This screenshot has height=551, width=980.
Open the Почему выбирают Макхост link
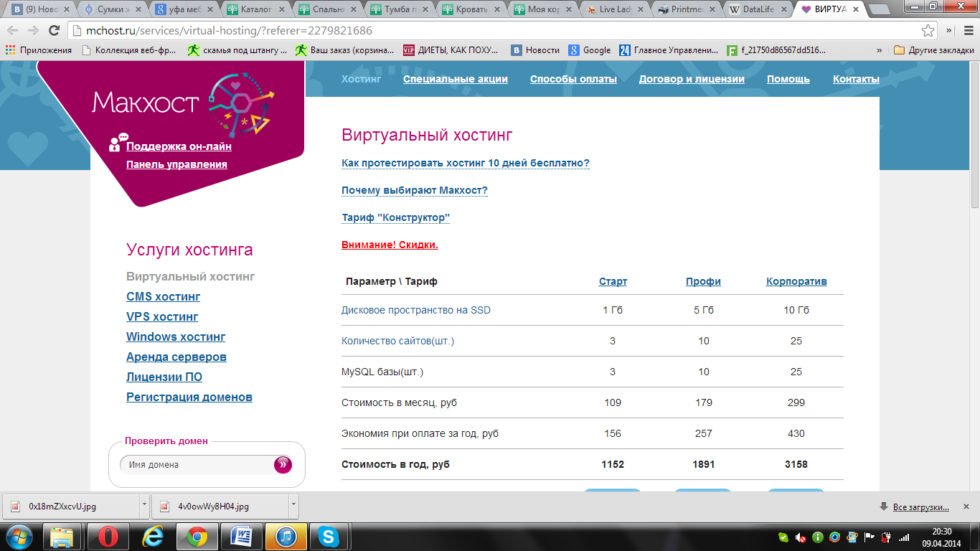415,190
